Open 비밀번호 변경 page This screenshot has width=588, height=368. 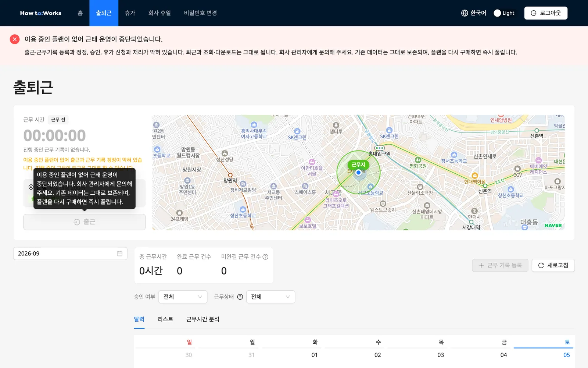point(200,13)
